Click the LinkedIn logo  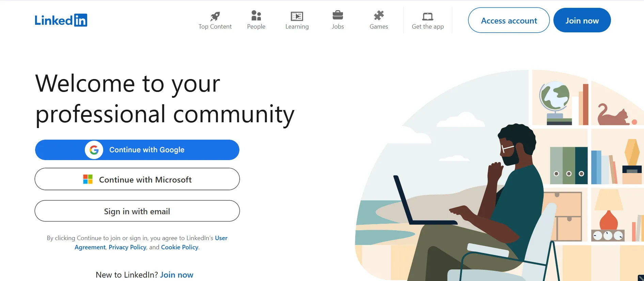(x=61, y=20)
